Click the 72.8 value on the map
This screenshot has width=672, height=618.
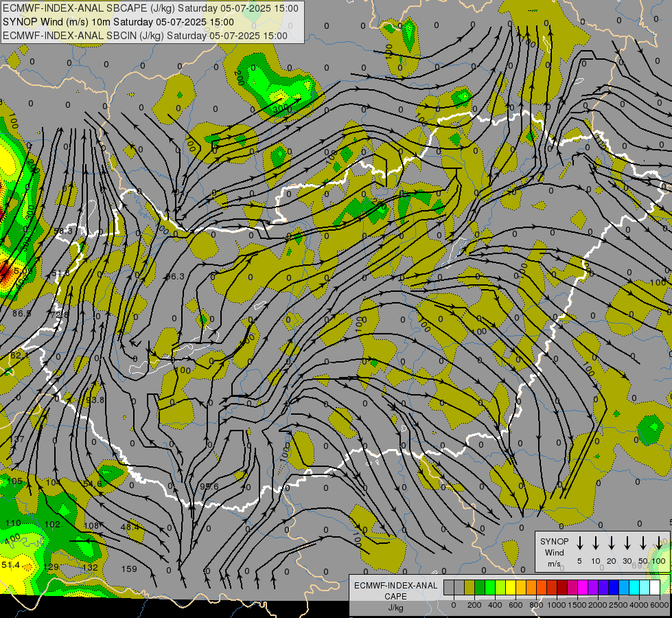pos(59,314)
